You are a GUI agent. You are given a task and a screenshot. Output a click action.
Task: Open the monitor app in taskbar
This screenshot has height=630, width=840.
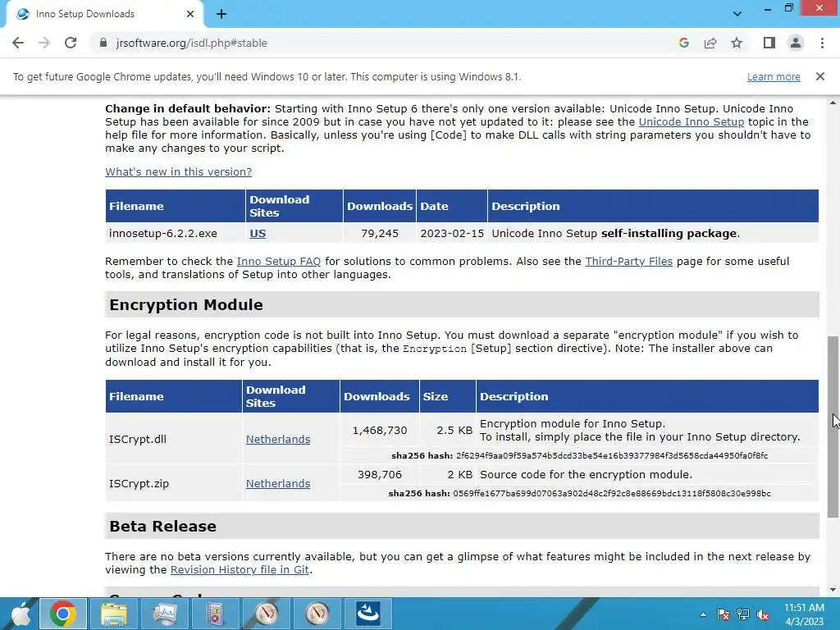coord(164,614)
